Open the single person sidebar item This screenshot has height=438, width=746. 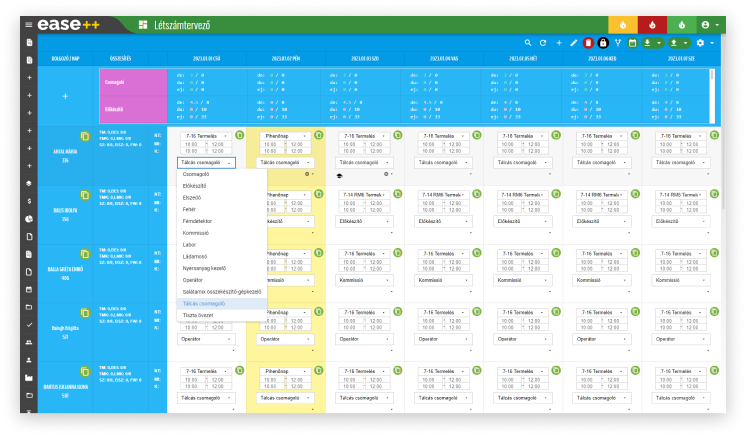click(x=29, y=360)
